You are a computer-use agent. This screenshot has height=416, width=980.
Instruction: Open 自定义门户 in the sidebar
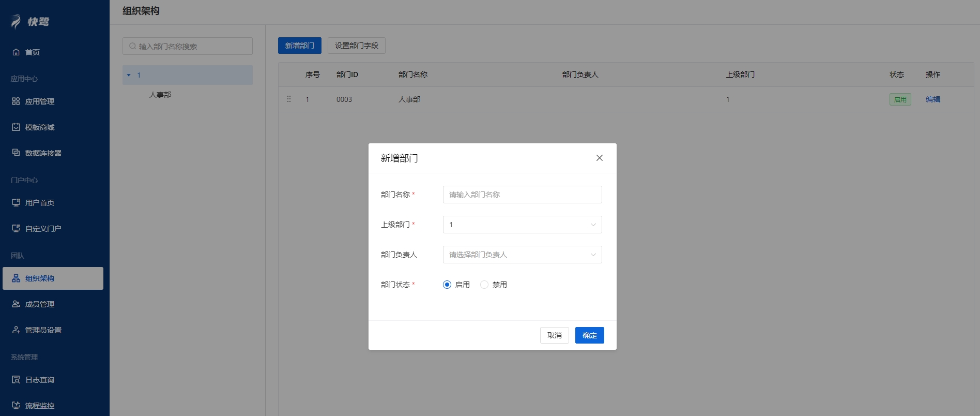(43, 229)
